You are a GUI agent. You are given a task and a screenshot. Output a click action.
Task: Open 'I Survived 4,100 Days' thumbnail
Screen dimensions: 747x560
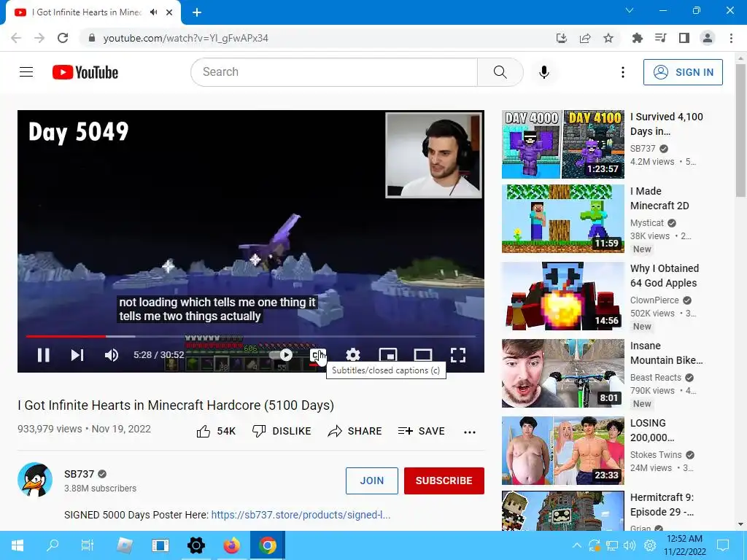[562, 144]
